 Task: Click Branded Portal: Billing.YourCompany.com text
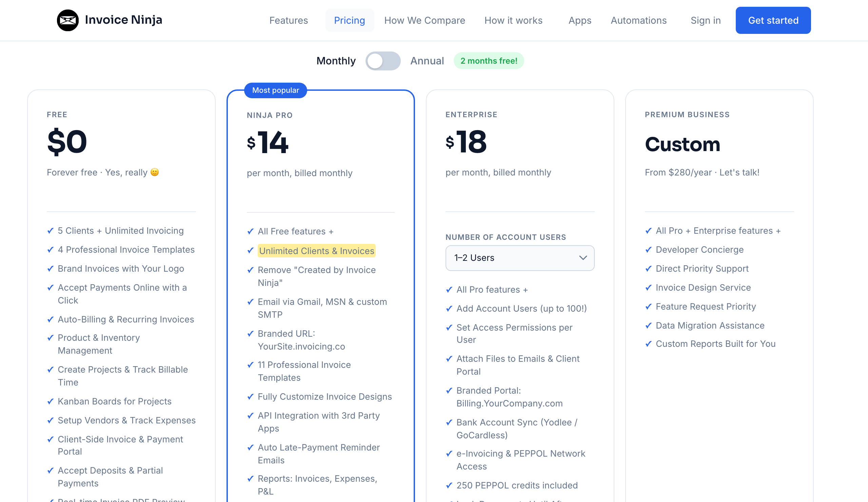pos(509,397)
